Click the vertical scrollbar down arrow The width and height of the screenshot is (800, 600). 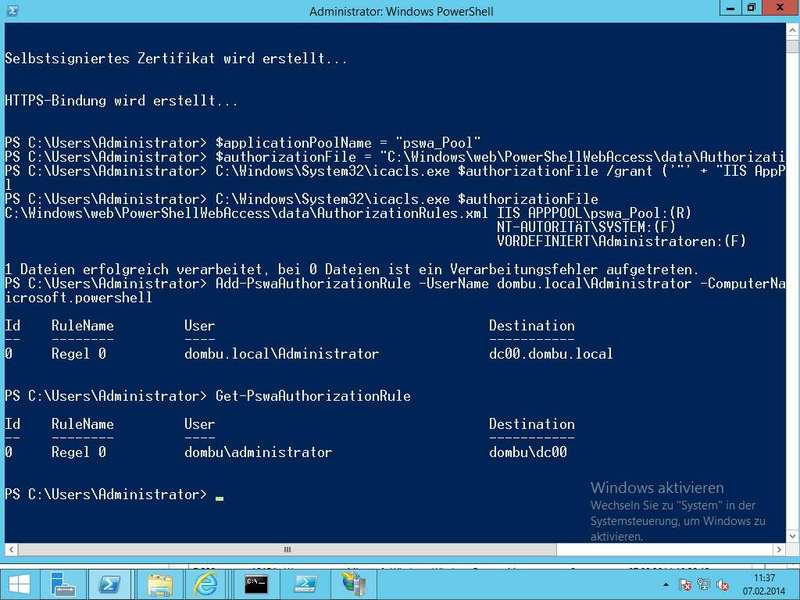click(x=792, y=536)
